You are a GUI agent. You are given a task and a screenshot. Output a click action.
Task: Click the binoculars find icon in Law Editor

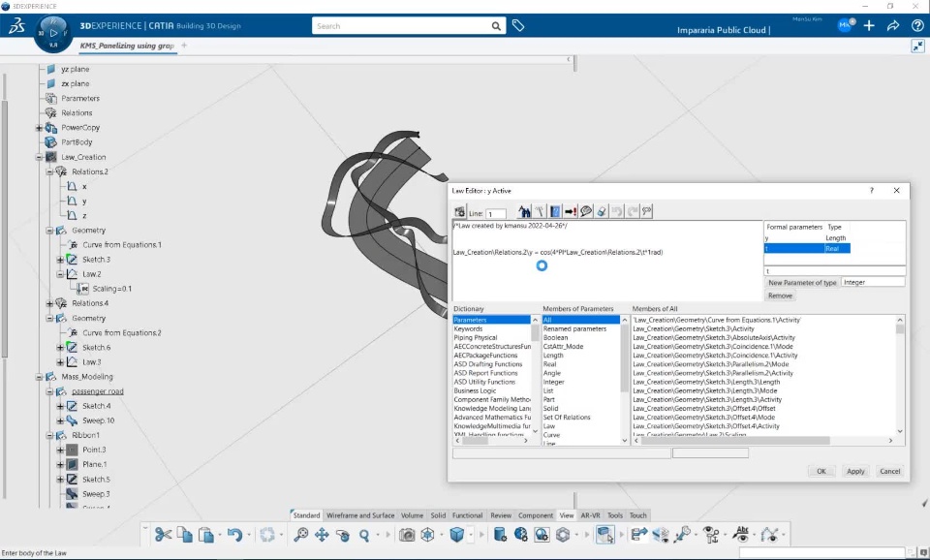click(x=524, y=211)
